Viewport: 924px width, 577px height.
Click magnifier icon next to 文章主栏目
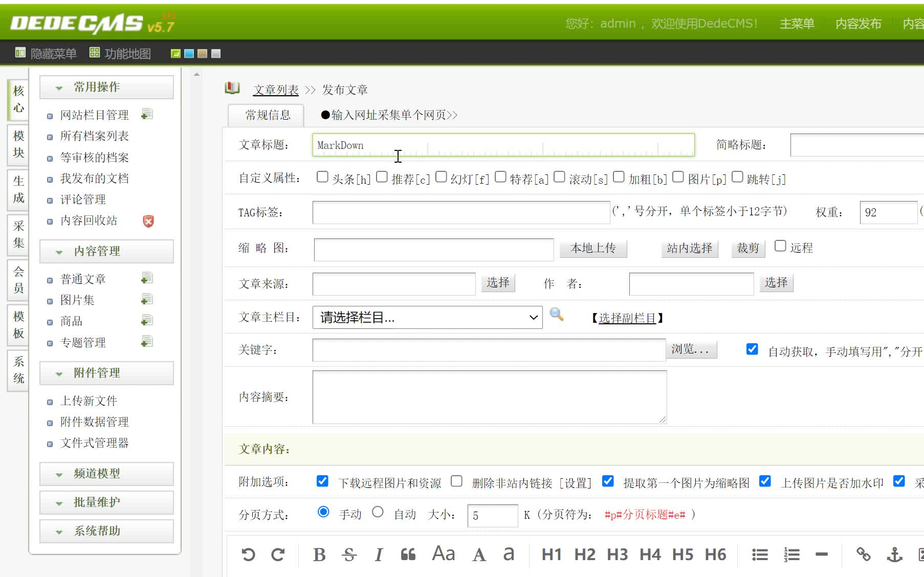[556, 315]
